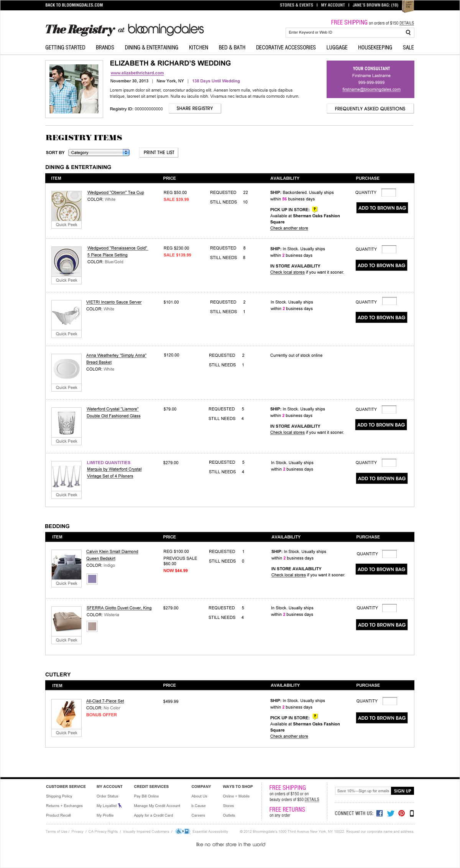Click the tea cup pickup help icon
460x868 pixels.
point(315,209)
